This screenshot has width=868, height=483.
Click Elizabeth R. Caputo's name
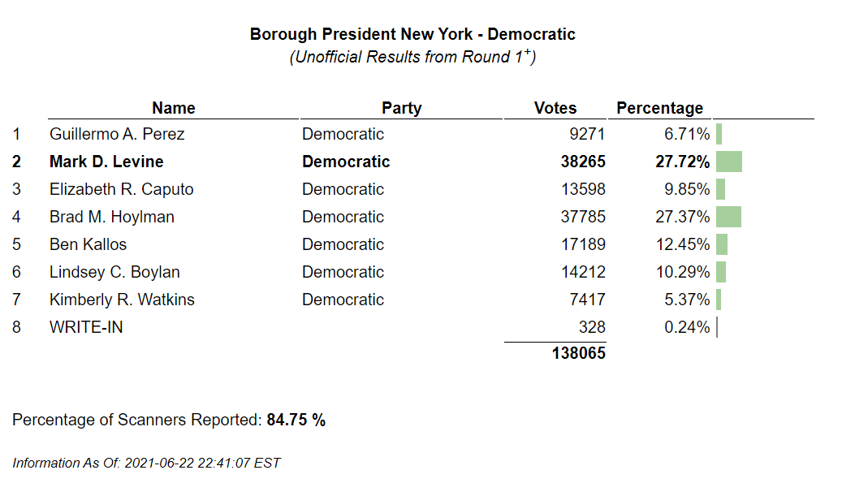[x=121, y=189]
